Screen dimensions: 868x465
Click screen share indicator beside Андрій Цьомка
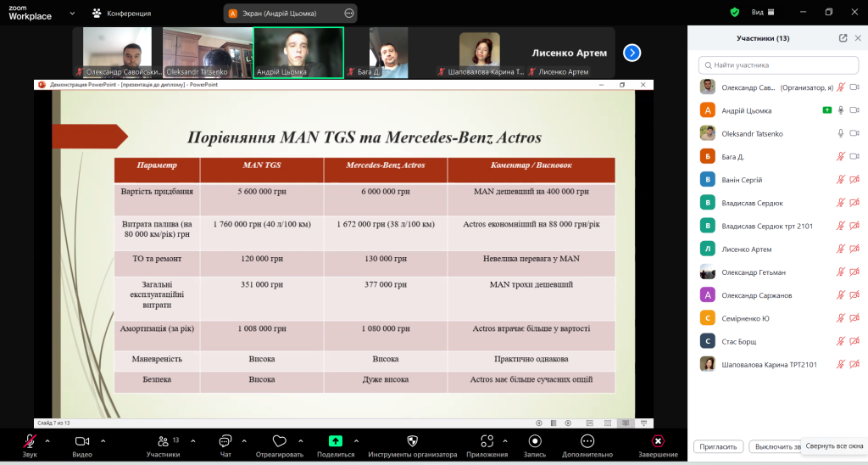pyautogui.click(x=827, y=110)
